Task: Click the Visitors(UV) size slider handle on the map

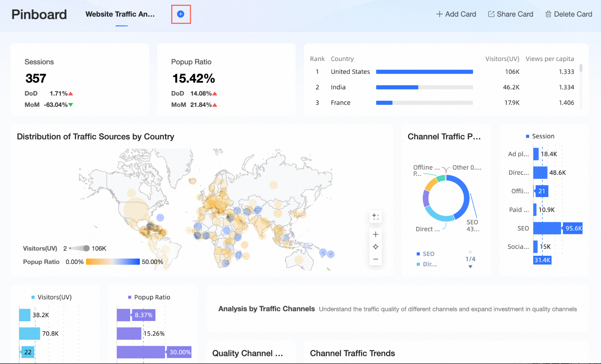Action: (x=86, y=248)
